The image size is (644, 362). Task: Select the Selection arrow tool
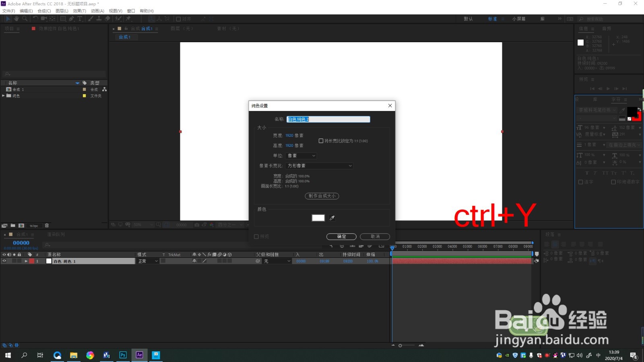coord(8,19)
